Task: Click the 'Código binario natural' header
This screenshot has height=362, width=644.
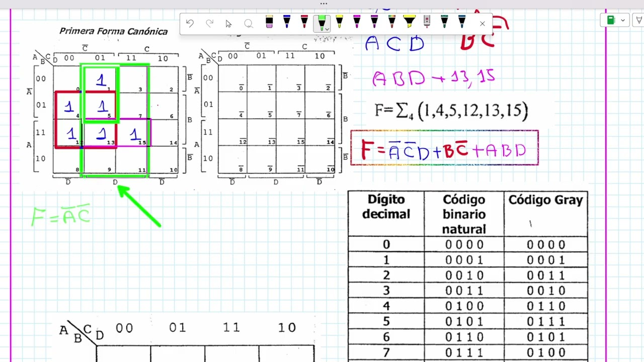Action: pos(464,214)
